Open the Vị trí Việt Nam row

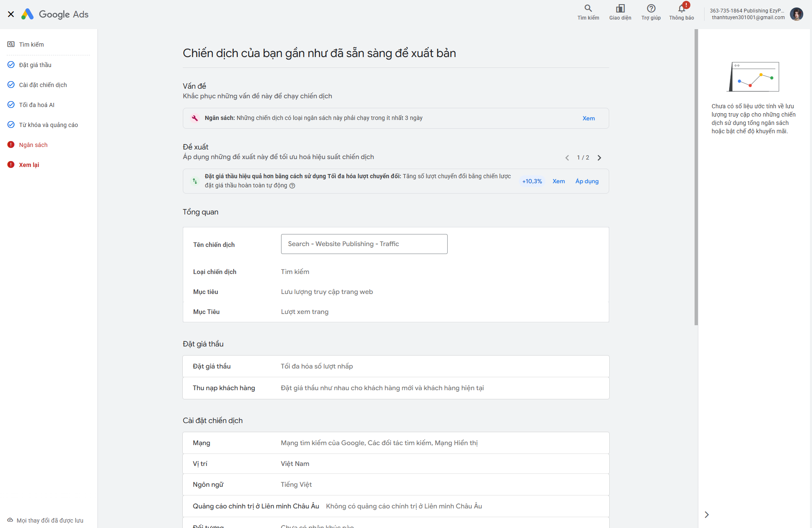pyautogui.click(x=396, y=464)
